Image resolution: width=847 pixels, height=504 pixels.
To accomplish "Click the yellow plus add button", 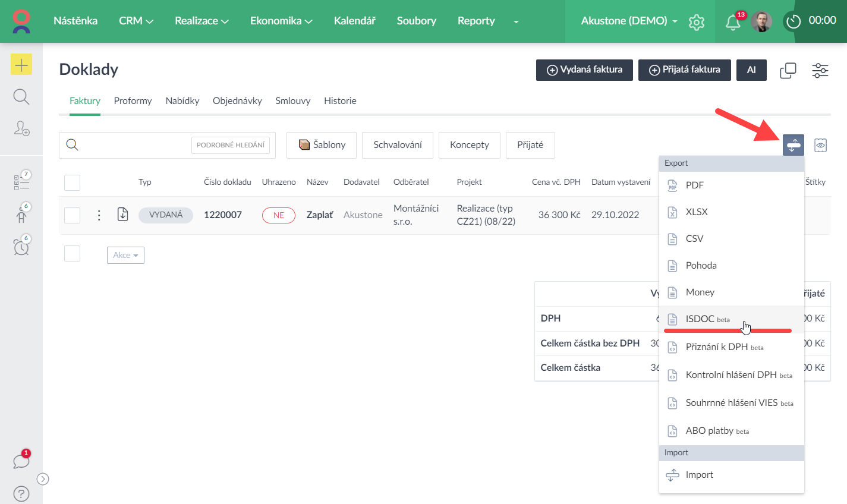I will 21,65.
